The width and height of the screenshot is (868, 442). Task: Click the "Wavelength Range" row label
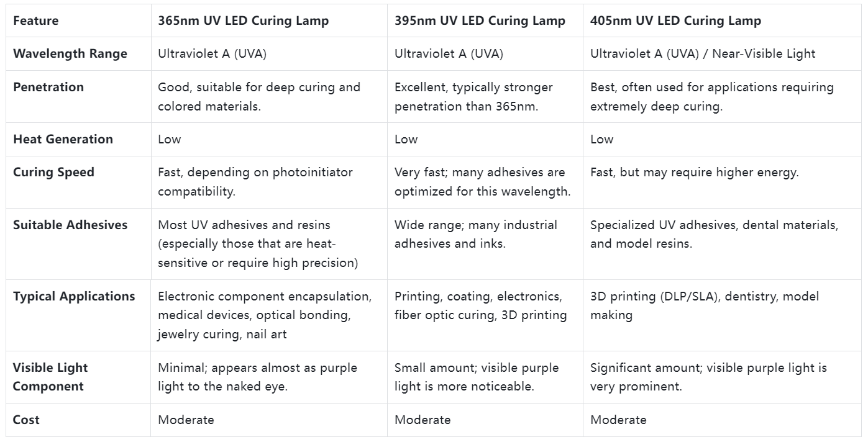point(70,54)
